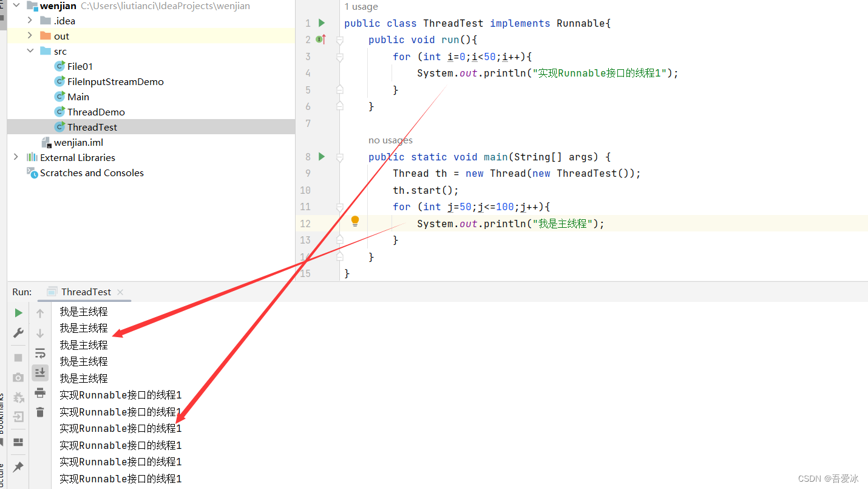Click the Down the Stack Trace arrow
Screen dimensions: 868x489
tap(40, 333)
